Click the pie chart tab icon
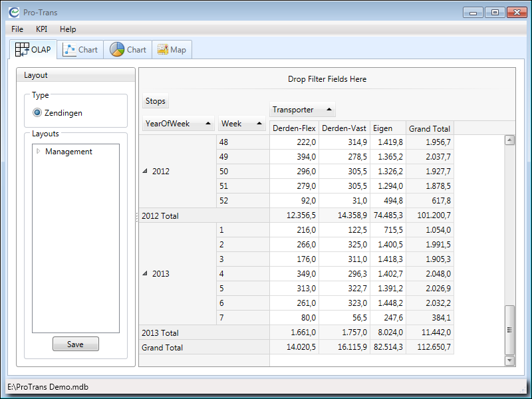Viewport: 532px width, 399px height. point(117,50)
